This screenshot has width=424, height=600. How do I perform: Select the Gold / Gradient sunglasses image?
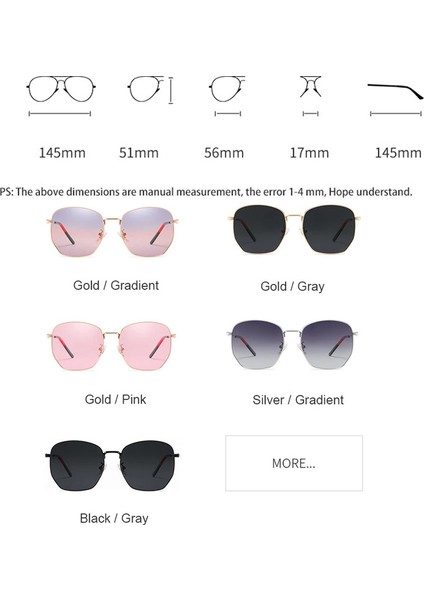point(112,232)
